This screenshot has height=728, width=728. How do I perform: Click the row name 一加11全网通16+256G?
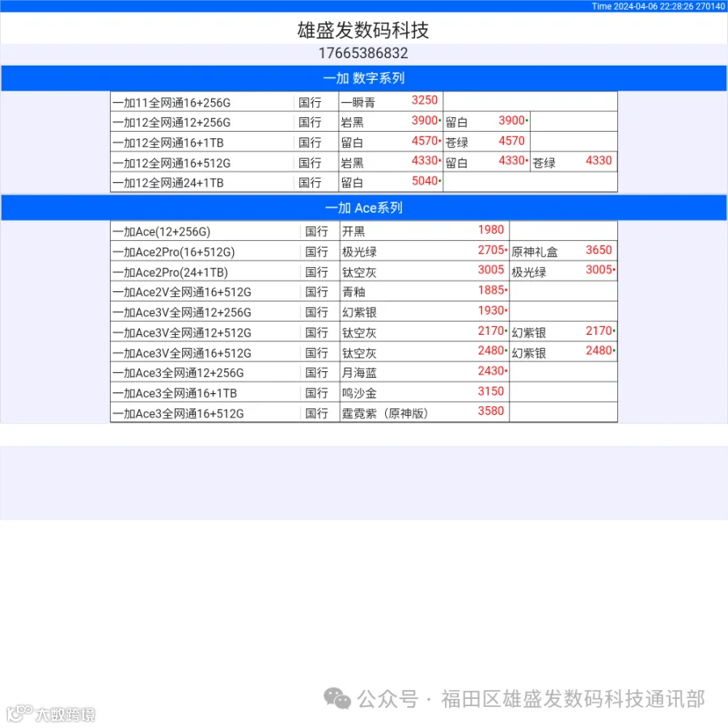click(x=171, y=103)
